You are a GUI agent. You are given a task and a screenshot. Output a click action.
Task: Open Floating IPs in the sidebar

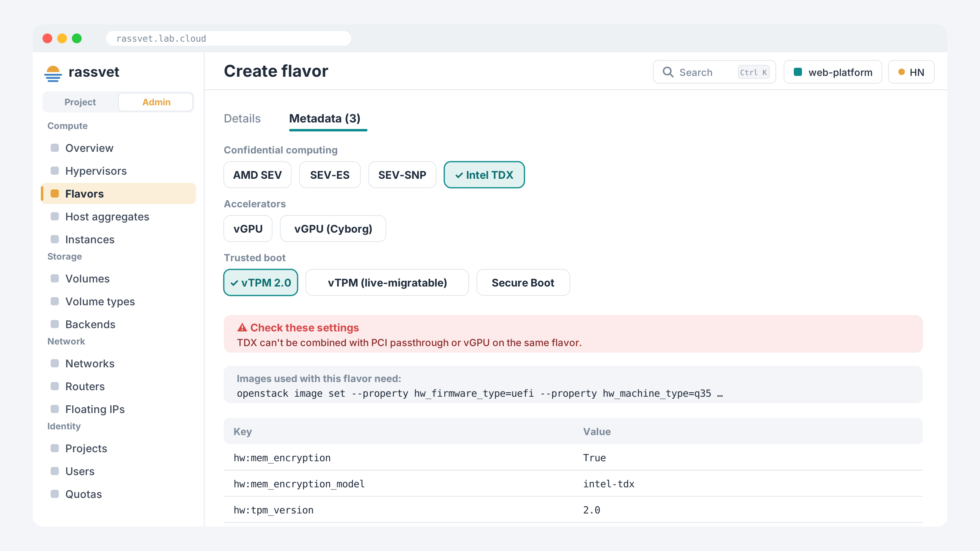coord(118,409)
